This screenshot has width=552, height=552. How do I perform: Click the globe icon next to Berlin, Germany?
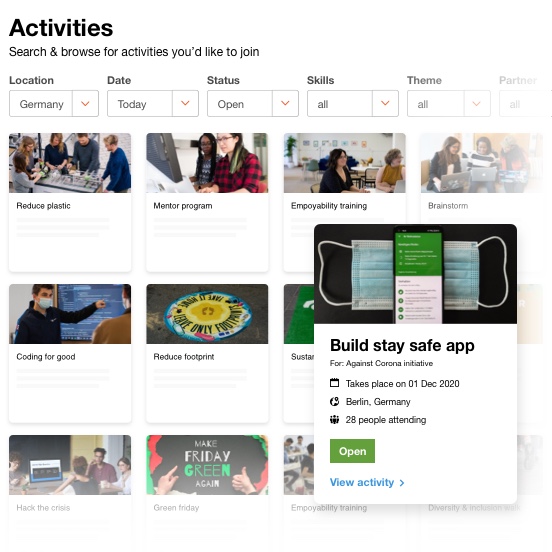tap(334, 401)
